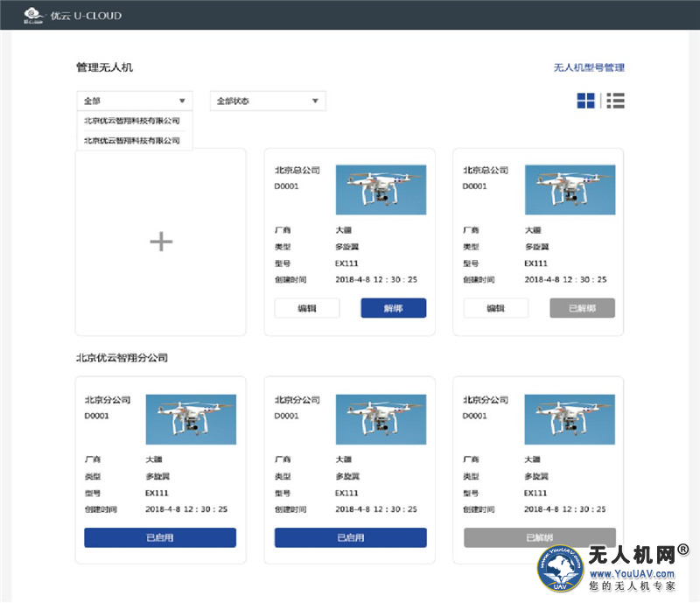Switch to list view layout icon
The width and height of the screenshot is (700, 603).
click(615, 101)
